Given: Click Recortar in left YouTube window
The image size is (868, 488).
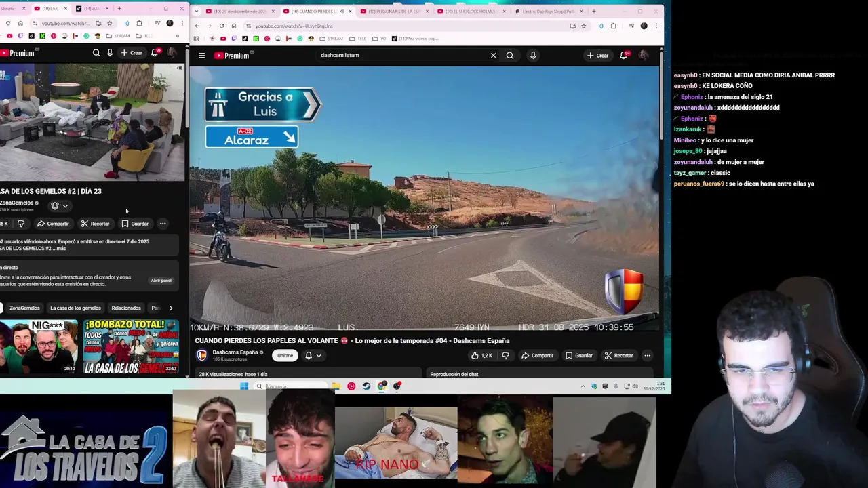Looking at the screenshot, I should coord(95,224).
